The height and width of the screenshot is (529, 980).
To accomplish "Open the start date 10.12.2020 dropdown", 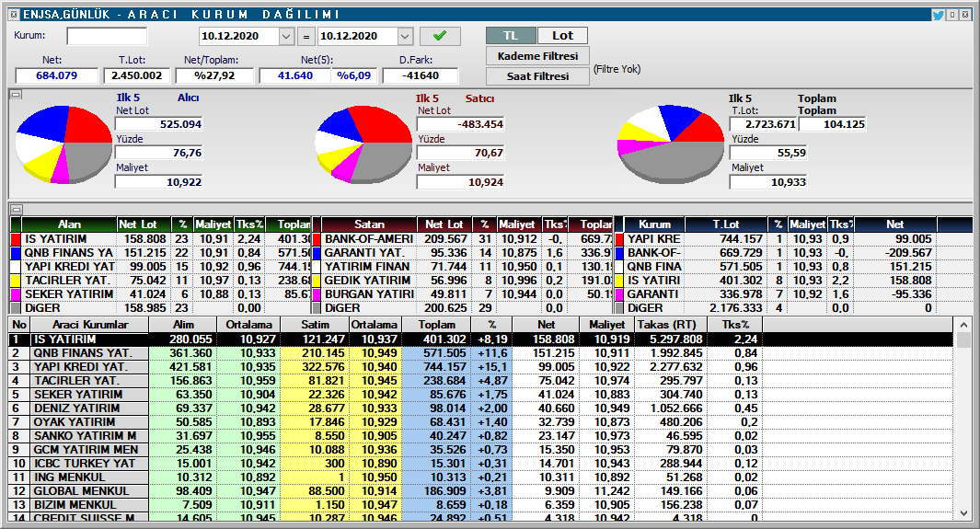I will coord(285,36).
